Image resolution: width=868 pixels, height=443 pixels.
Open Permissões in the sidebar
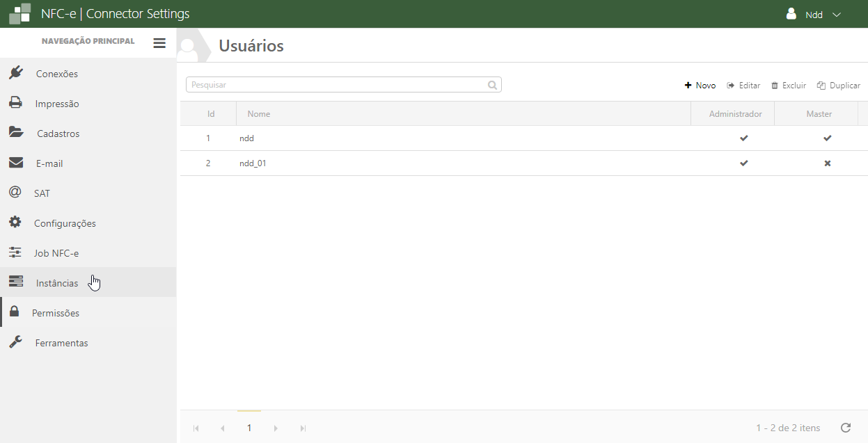[x=56, y=313]
